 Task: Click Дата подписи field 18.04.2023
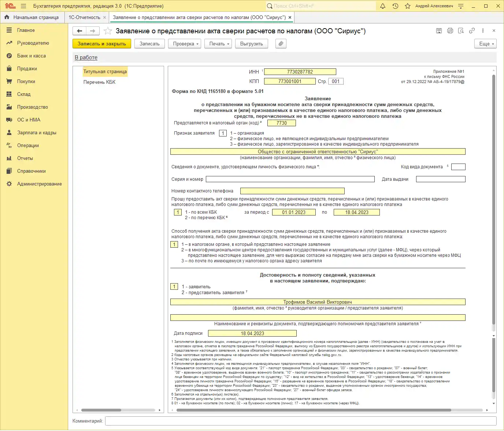point(252,333)
